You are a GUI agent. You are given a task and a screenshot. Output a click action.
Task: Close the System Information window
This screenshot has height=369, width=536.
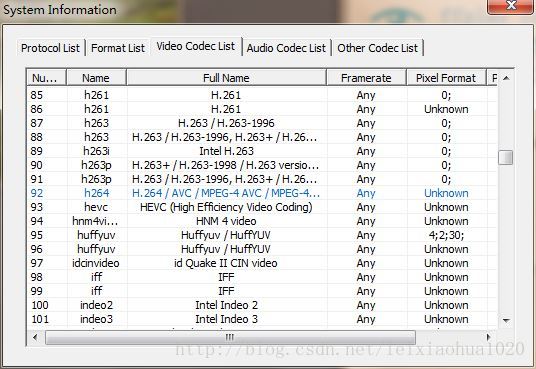point(511,6)
